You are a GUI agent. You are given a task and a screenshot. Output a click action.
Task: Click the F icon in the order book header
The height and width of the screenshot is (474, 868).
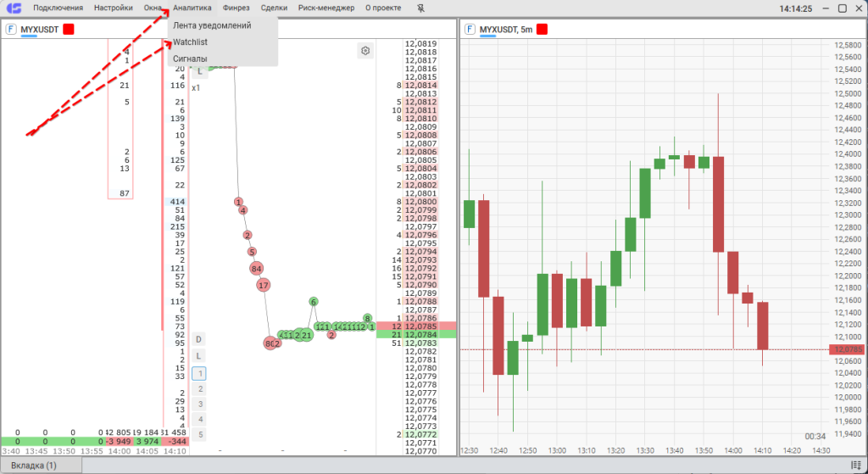pos(11,30)
